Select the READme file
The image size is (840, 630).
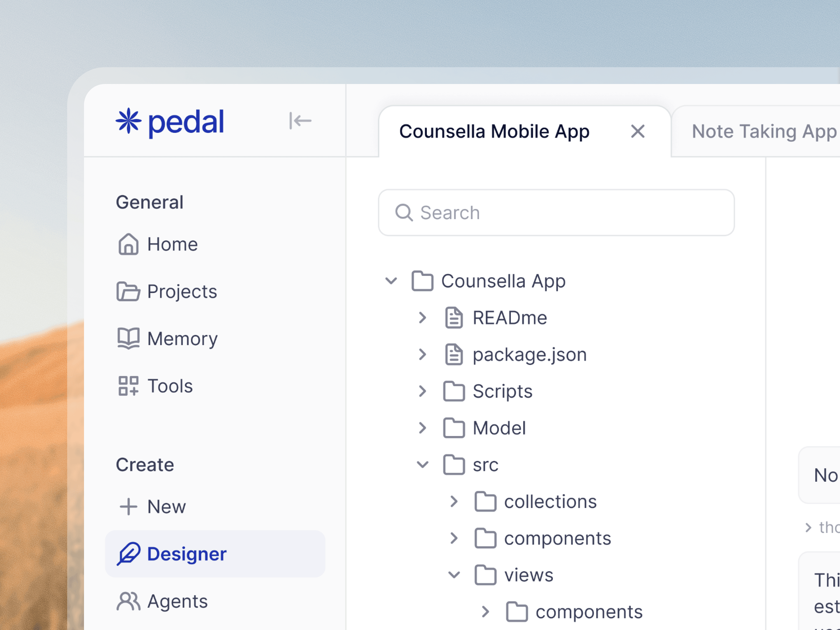[510, 317]
